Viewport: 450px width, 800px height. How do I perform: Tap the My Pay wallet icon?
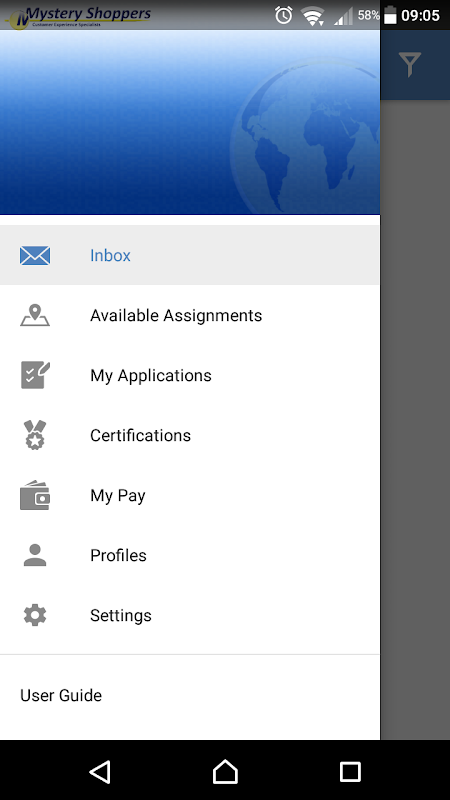[x=35, y=495]
